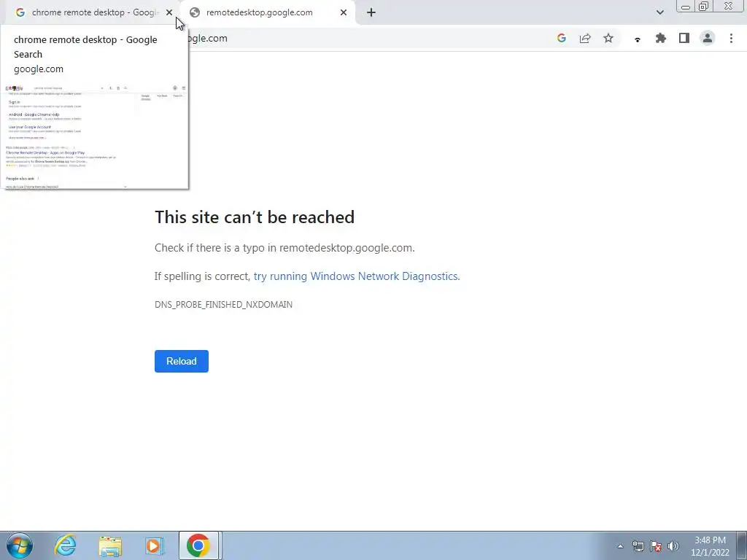This screenshot has width=747, height=560.
Task: Click 'Check if there is a typo' message text
Action: 285,248
